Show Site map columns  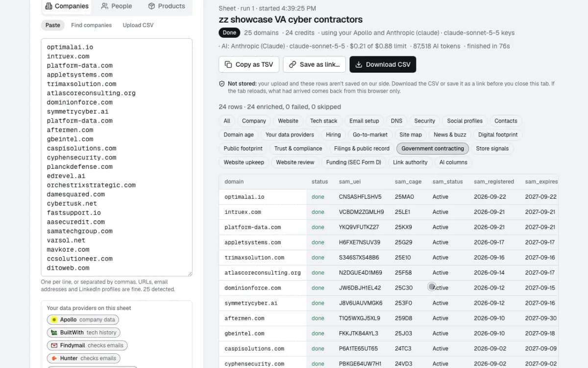point(411,134)
